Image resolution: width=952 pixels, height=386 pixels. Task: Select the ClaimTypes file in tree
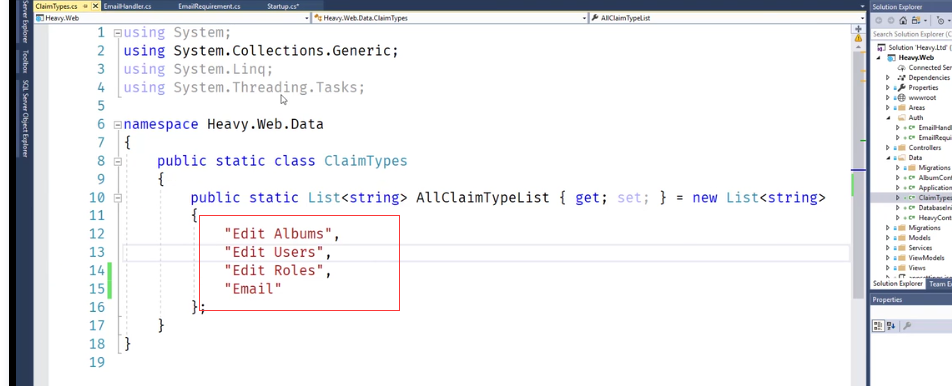pyautogui.click(x=934, y=198)
